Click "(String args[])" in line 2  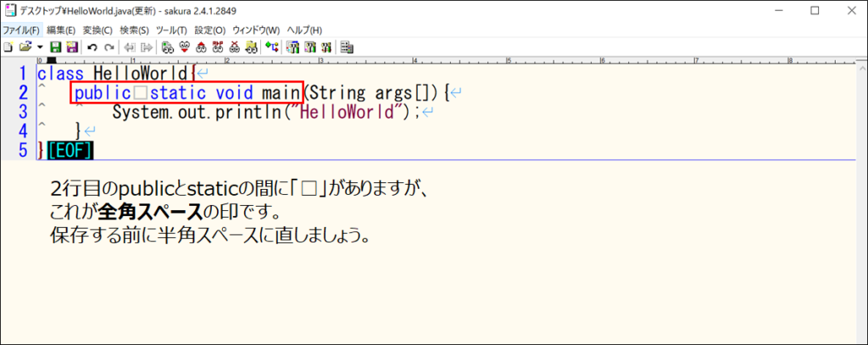point(372,93)
